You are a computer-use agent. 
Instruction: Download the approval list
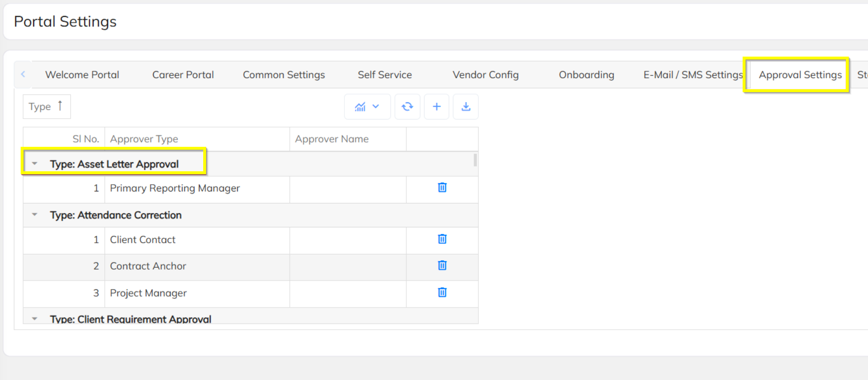pos(465,107)
